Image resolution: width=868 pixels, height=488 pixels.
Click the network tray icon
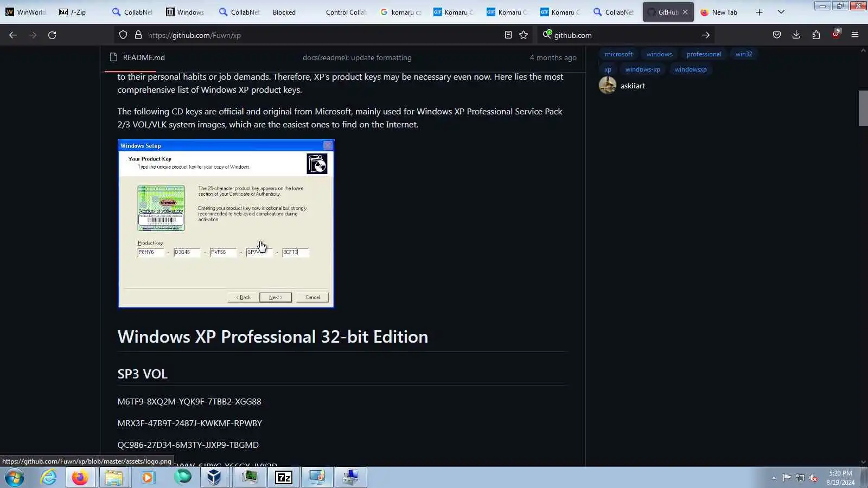pos(800,478)
